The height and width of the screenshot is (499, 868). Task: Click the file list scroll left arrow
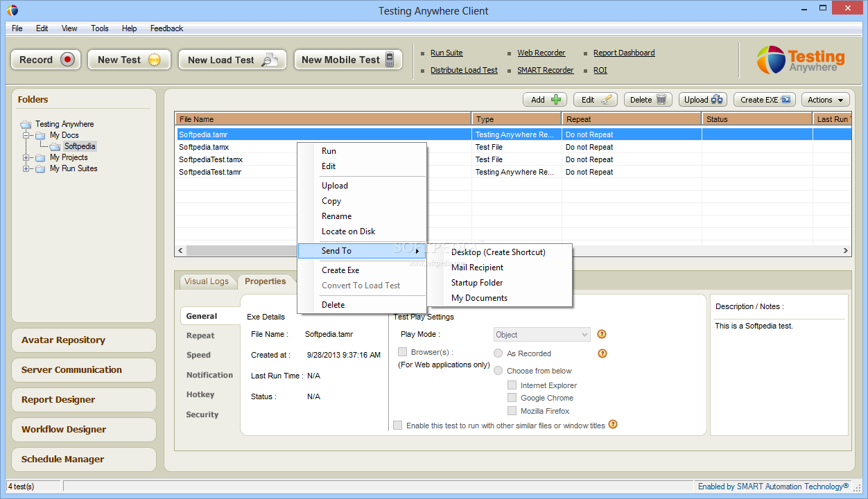181,251
